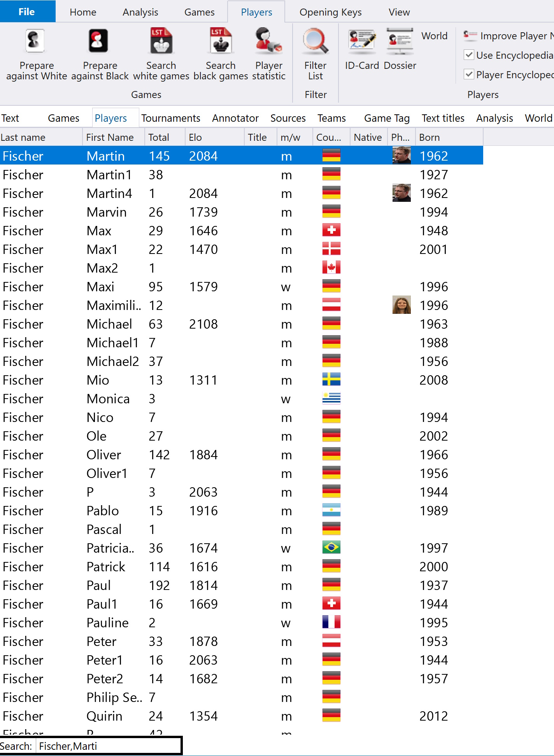
Task: Click Danish flag in Max1 row
Action: [x=331, y=248]
